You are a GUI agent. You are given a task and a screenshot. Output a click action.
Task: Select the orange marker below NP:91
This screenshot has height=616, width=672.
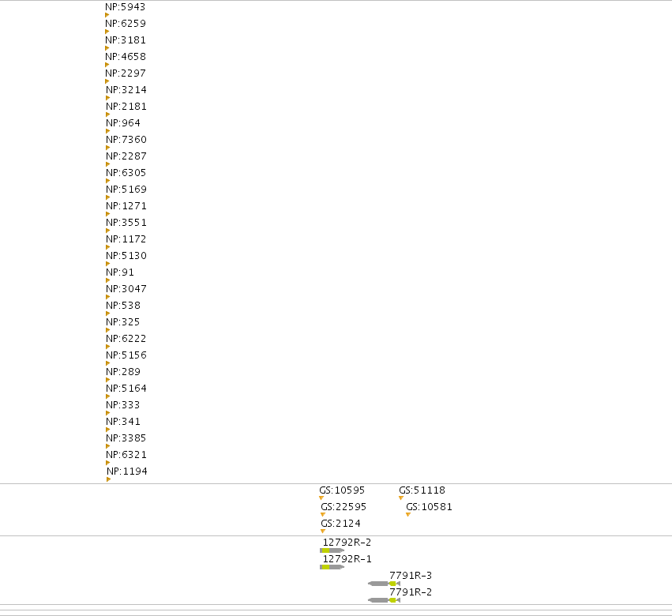click(107, 280)
